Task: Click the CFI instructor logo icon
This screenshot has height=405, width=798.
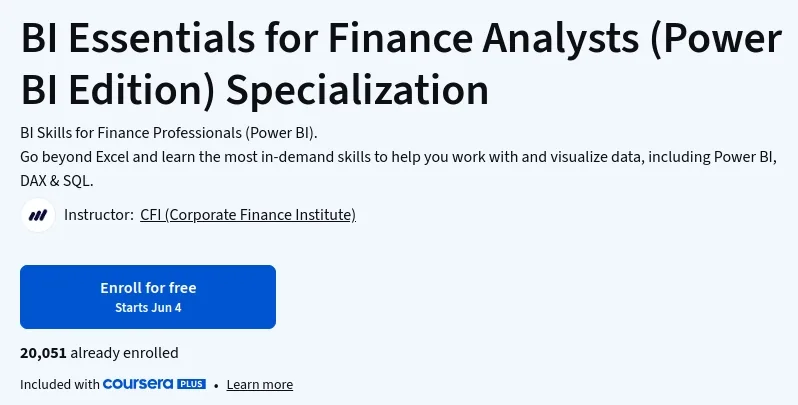Action: (x=38, y=215)
